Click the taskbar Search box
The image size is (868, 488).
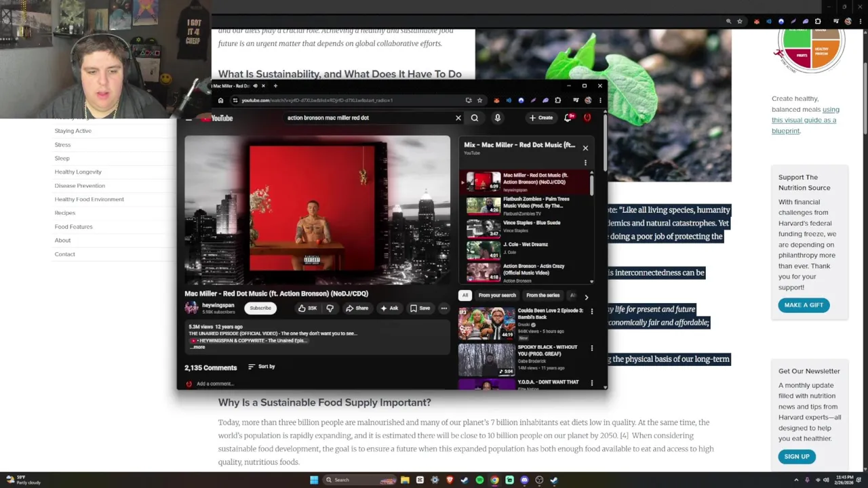pyautogui.click(x=359, y=480)
